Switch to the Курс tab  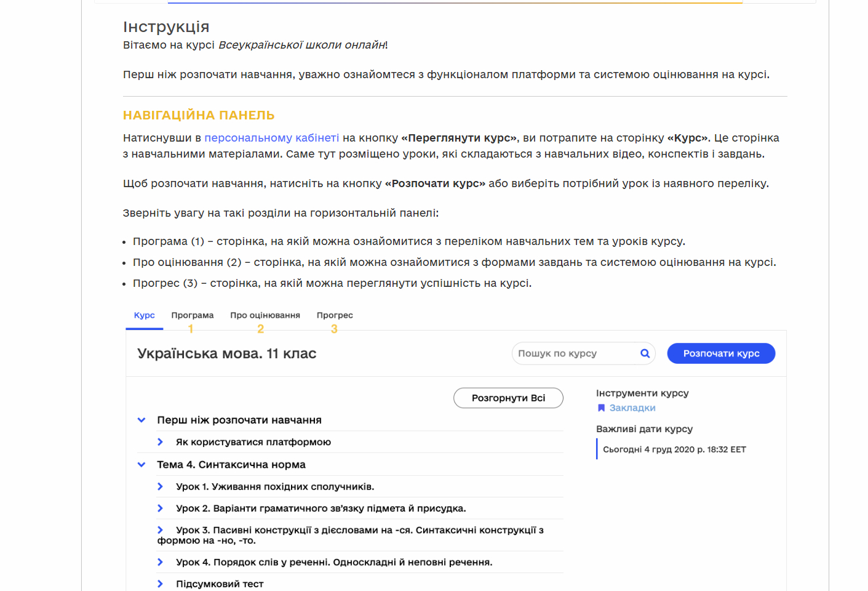point(145,315)
